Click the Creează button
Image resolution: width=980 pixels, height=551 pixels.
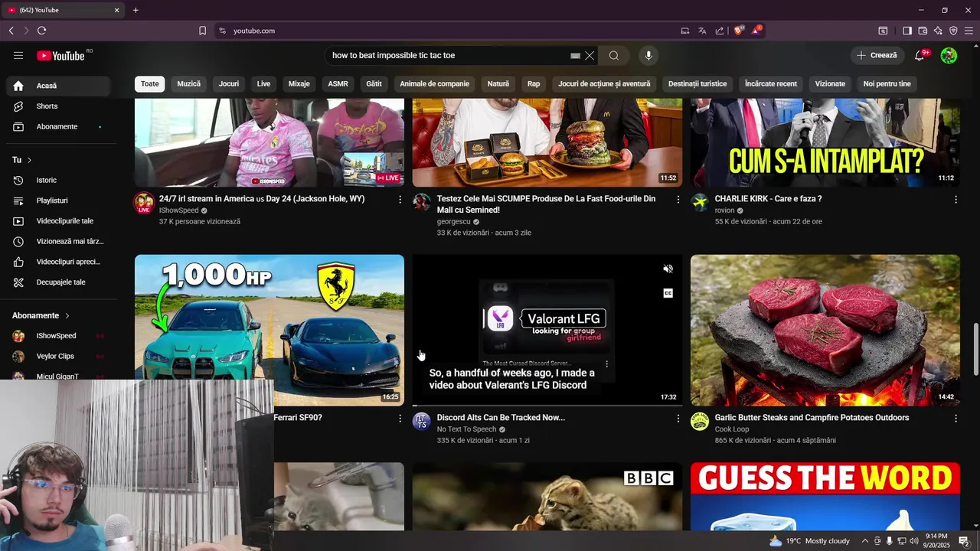point(877,55)
